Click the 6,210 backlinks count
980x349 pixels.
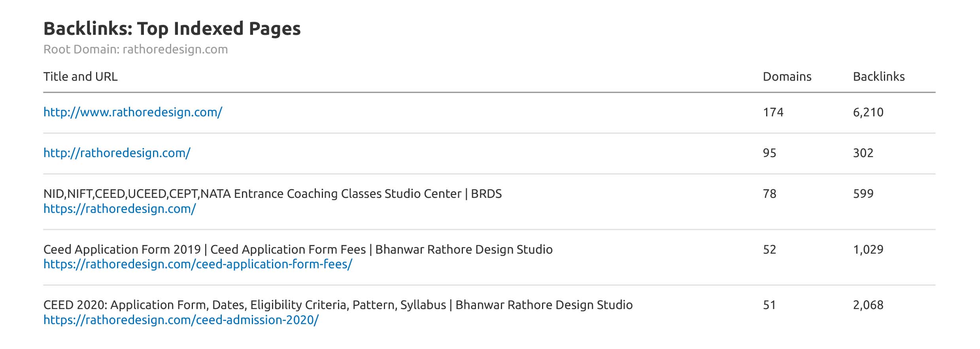(x=868, y=112)
